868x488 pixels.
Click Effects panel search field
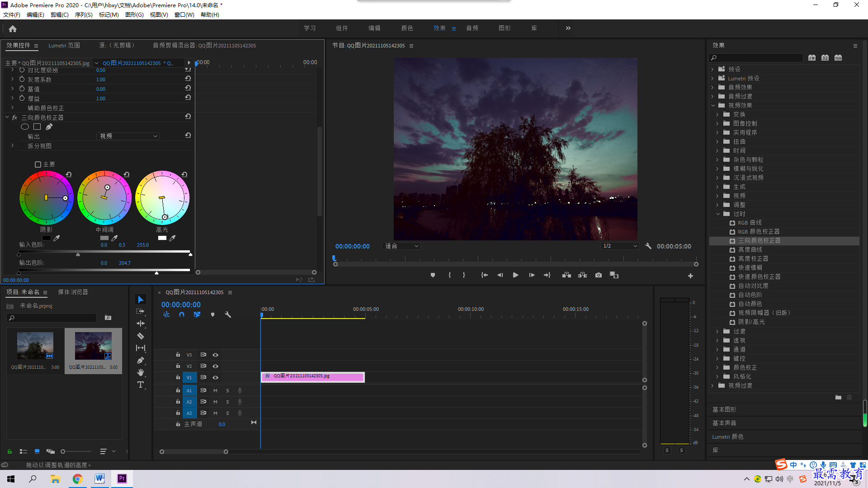[756, 57]
